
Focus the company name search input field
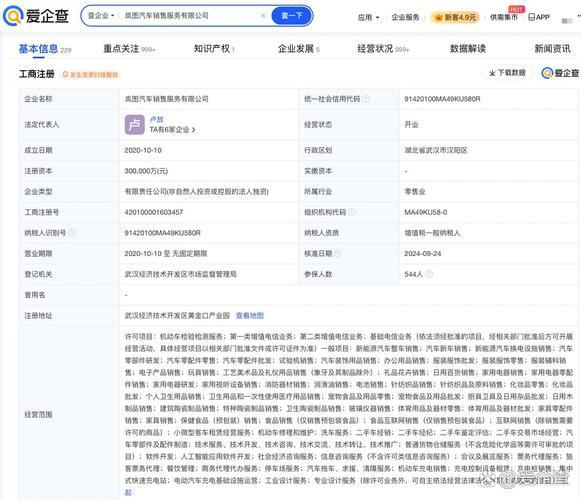pos(191,16)
